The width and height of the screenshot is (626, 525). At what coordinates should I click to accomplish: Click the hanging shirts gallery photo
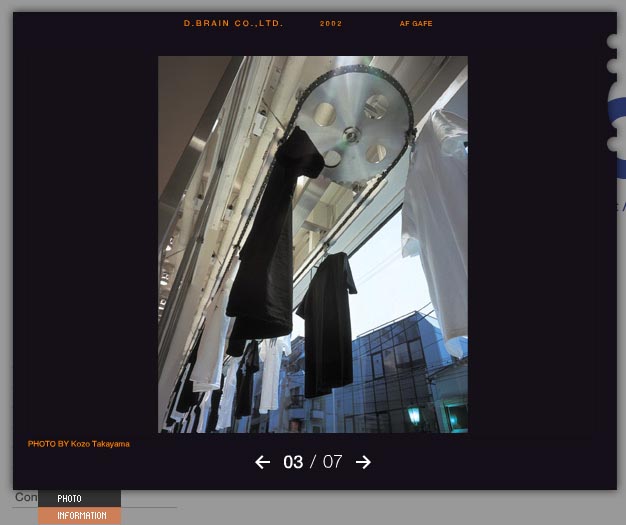(x=312, y=244)
